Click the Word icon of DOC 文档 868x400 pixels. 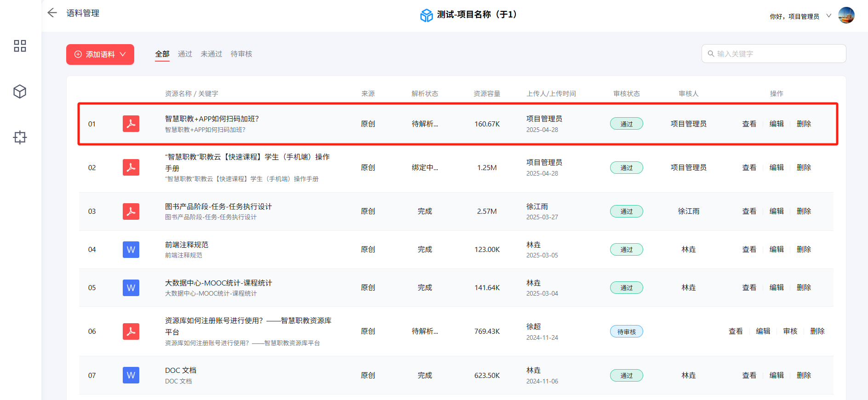131,375
